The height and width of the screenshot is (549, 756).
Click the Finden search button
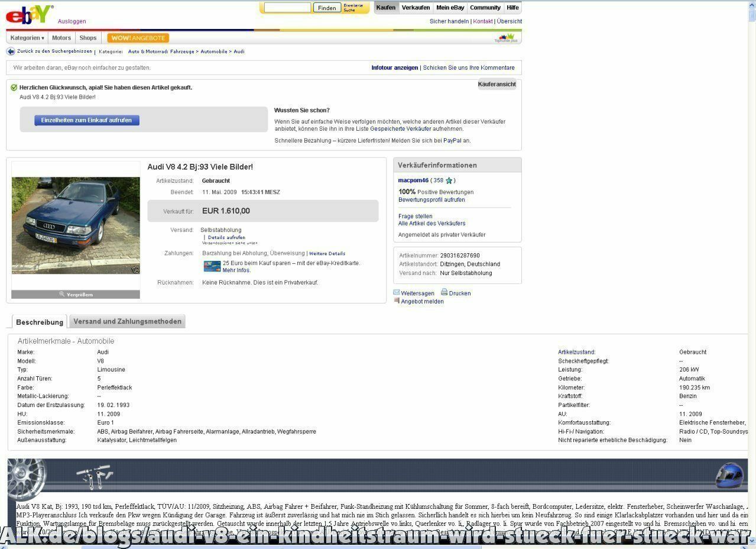[327, 8]
